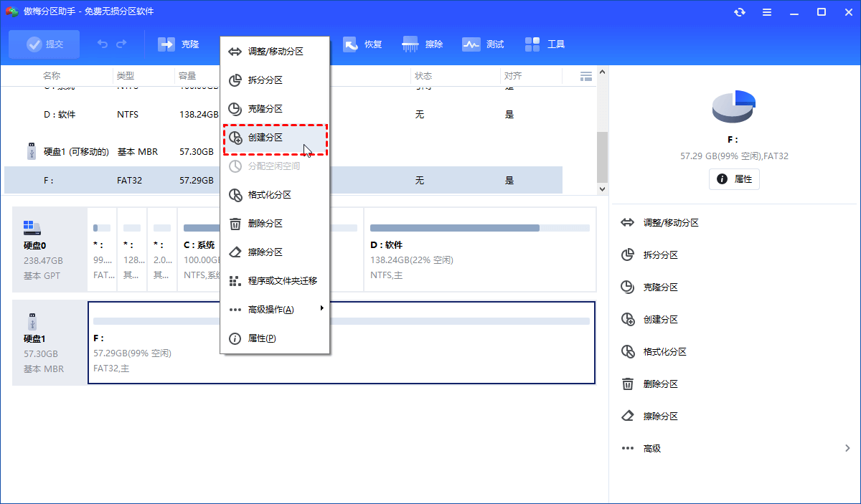Select the 恢复 recovery tool icon
Screen dimensions: 861x504
pyautogui.click(x=362, y=44)
